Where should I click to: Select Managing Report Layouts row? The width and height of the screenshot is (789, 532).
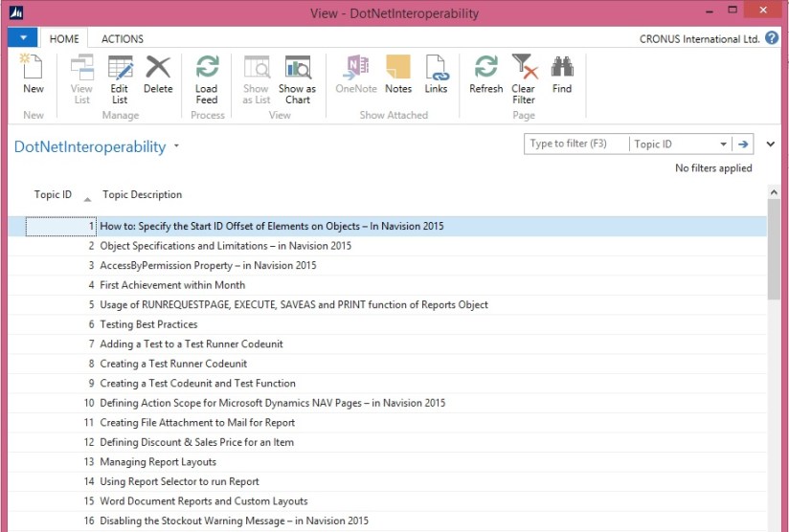pyautogui.click(x=388, y=461)
